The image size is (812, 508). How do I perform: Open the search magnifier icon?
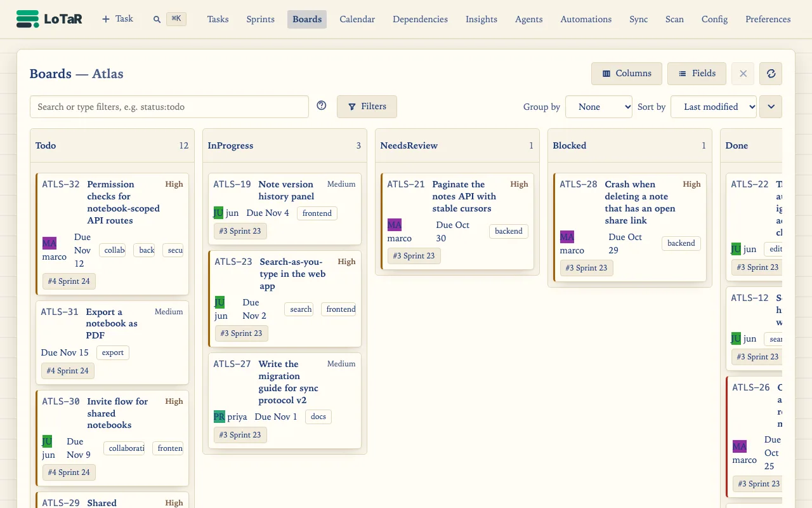(157, 20)
